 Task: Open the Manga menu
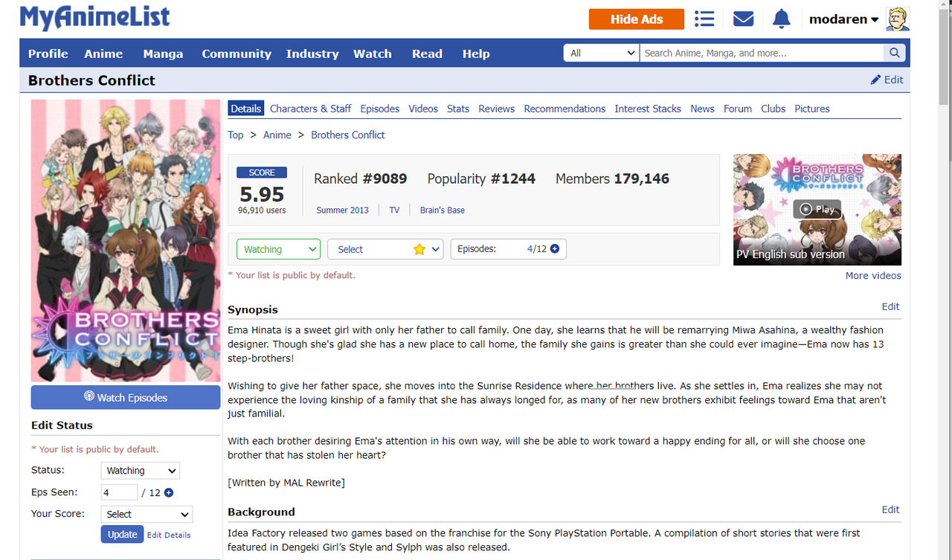[x=163, y=54]
